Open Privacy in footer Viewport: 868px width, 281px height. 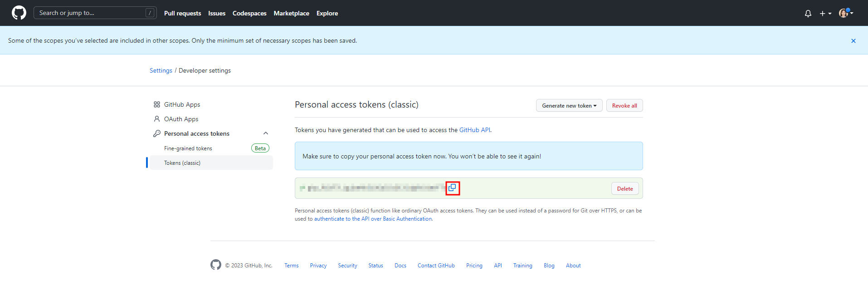tap(318, 266)
